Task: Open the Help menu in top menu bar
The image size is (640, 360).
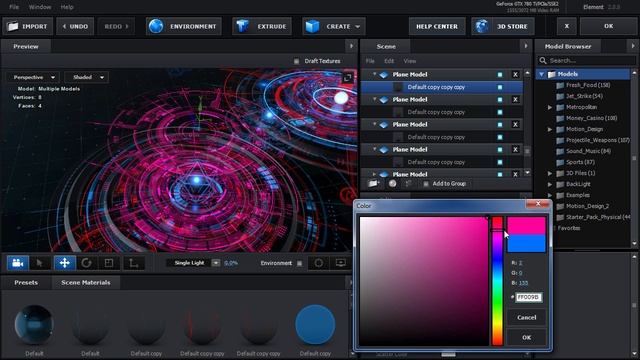Action: 67,7
